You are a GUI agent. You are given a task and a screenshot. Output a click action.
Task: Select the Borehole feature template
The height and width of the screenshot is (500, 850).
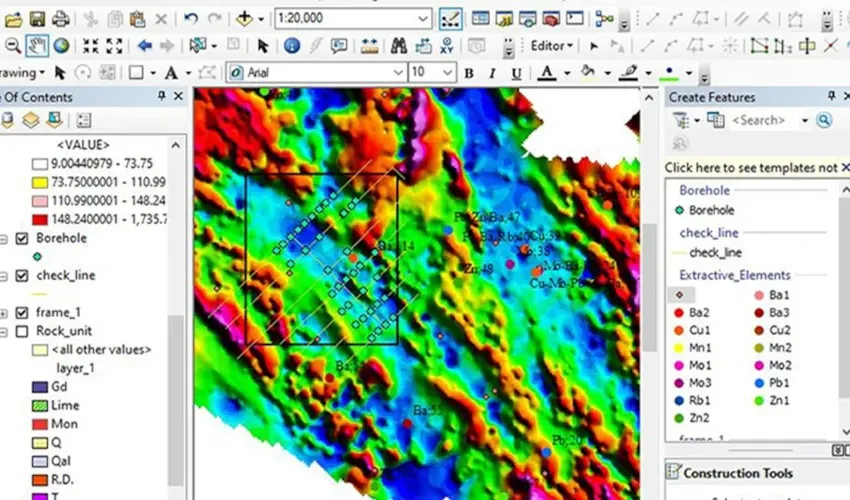pyautogui.click(x=710, y=210)
